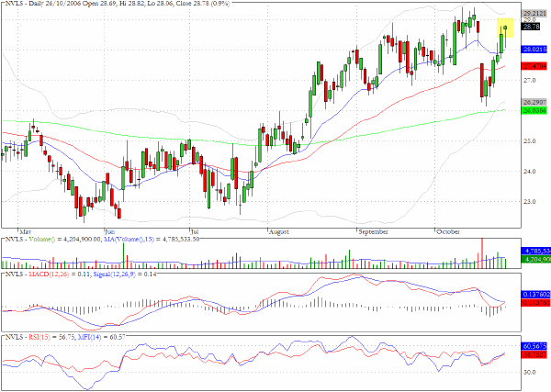551x392 pixels.
Task: Click the blue 60.5675 MFI value label
Action: coord(534,346)
